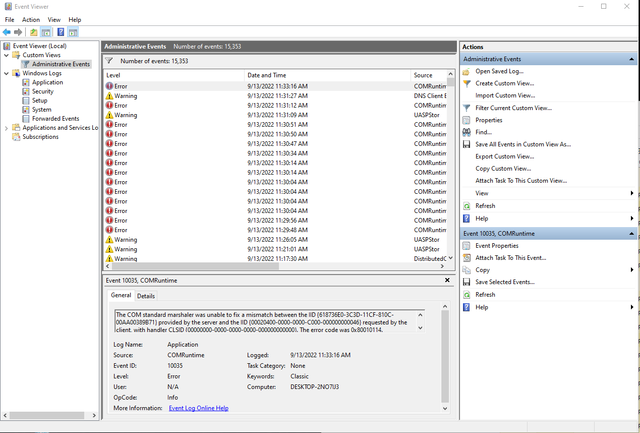Collapse the Windows Logs node
Viewport: 640px width, 433px height.
click(x=6, y=73)
